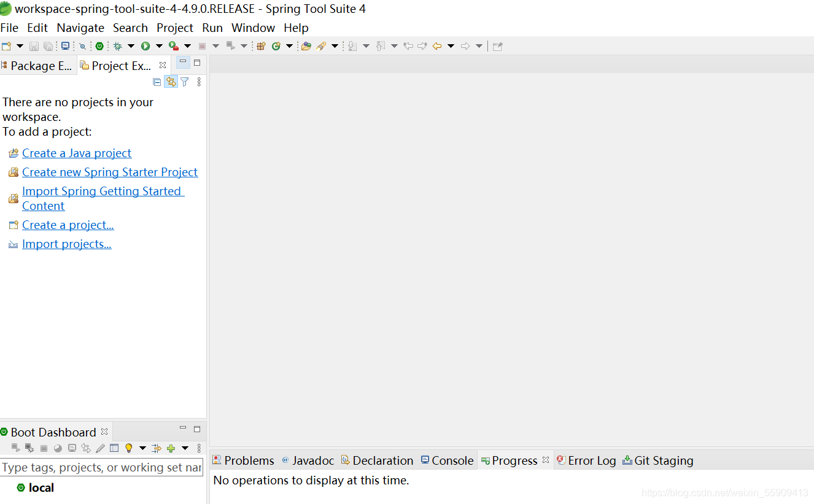Image resolution: width=814 pixels, height=504 pixels.
Task: Open the New Java Class dropdown arrow
Action: 289,46
